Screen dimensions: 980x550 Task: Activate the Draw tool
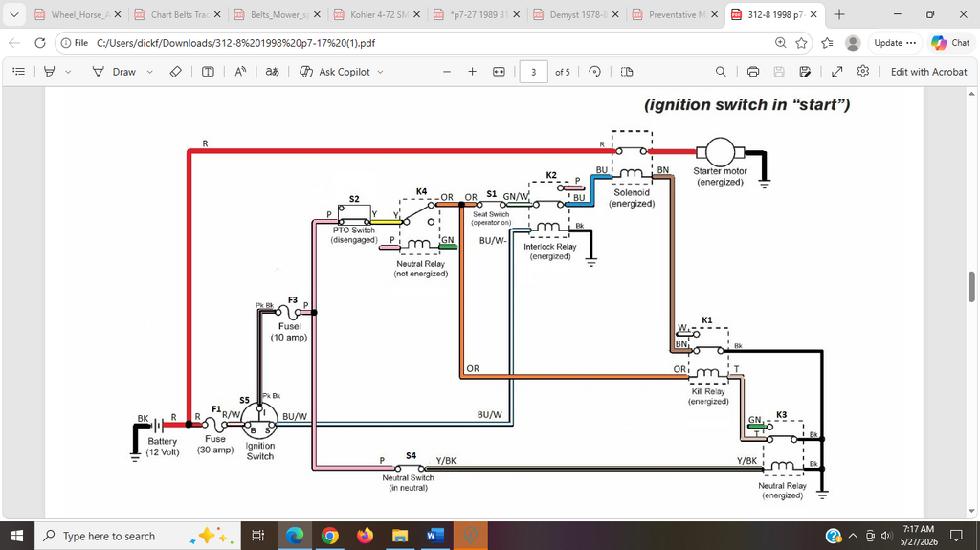click(115, 72)
